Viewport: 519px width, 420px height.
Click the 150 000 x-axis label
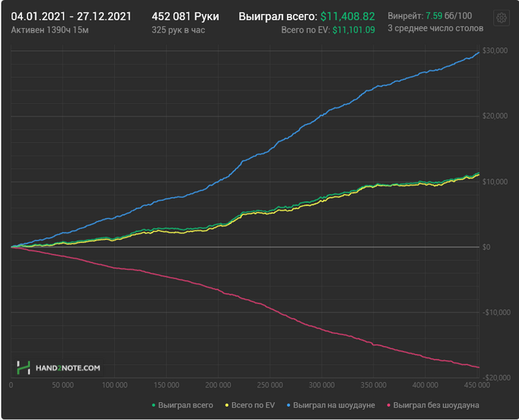(166, 385)
